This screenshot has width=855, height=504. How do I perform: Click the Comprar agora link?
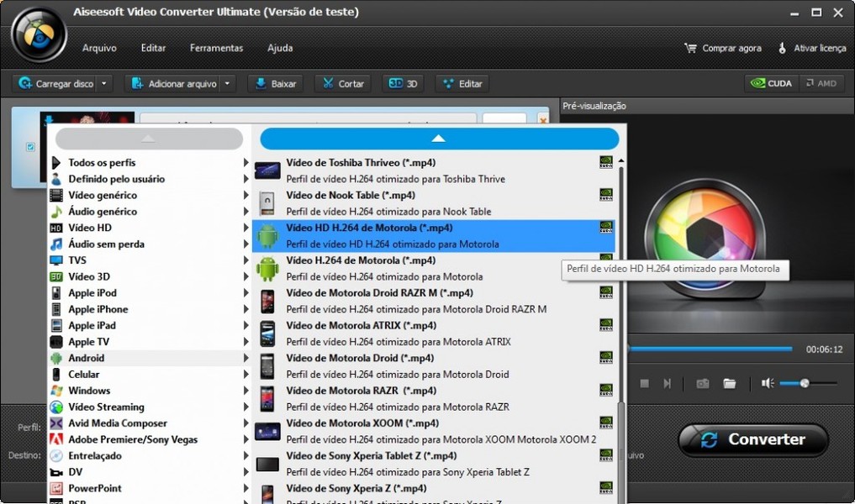click(723, 48)
